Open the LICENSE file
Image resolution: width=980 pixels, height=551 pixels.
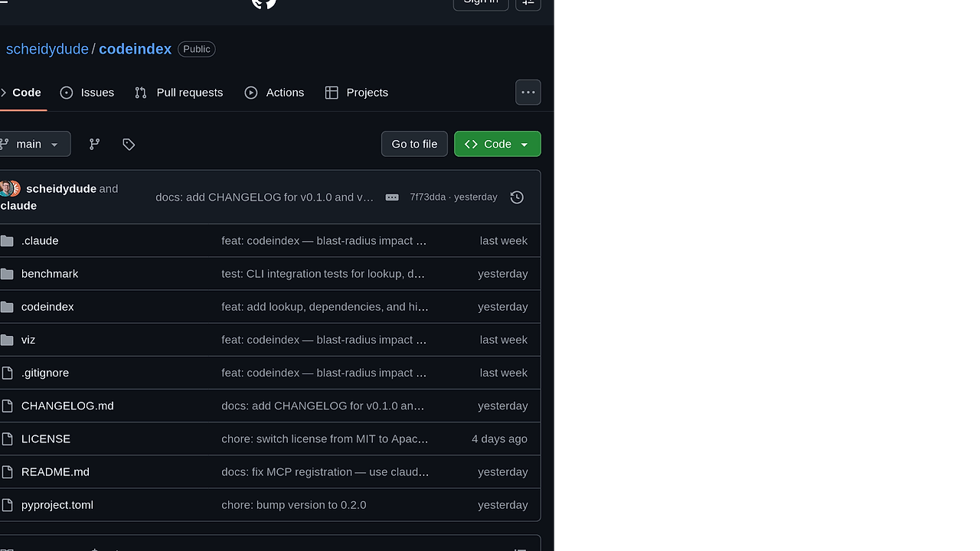[46, 439]
